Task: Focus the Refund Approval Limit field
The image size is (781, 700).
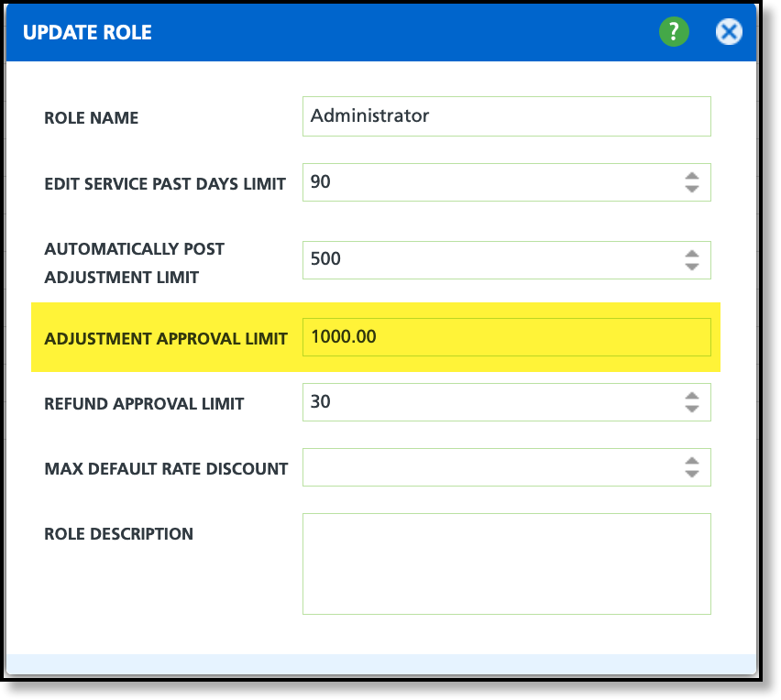Action: [507, 402]
